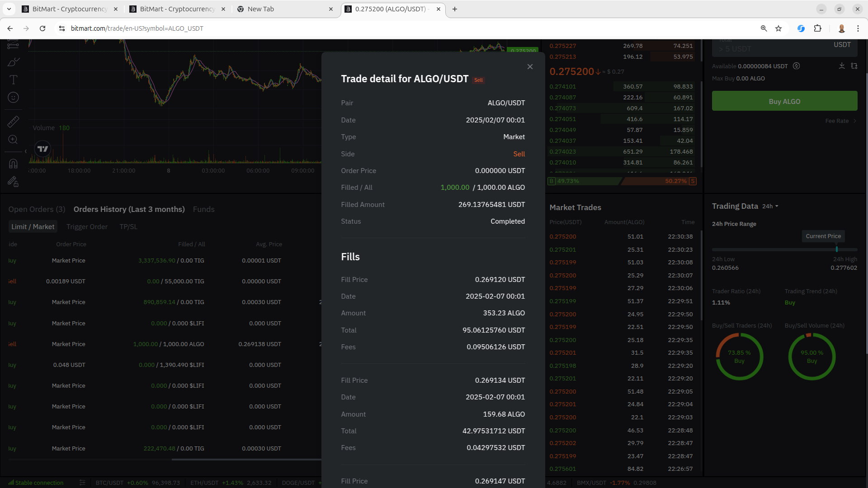Open the Chrome three-dot menu
This screenshot has width=868, height=488.
pyautogui.click(x=858, y=28)
